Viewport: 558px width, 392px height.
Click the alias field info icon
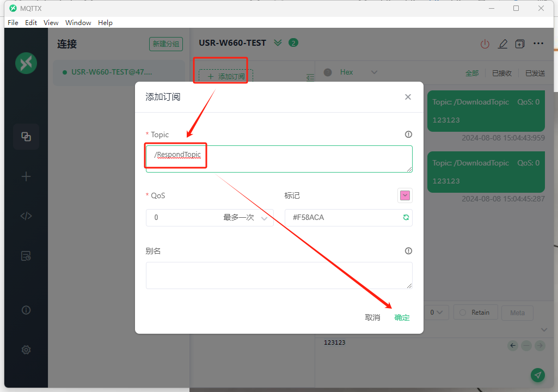coord(408,251)
